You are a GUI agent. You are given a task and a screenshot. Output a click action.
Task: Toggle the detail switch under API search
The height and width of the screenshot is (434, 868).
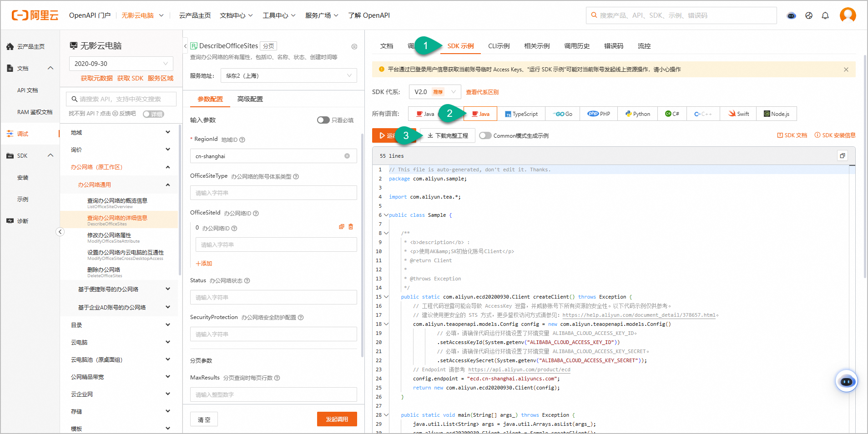tap(153, 114)
